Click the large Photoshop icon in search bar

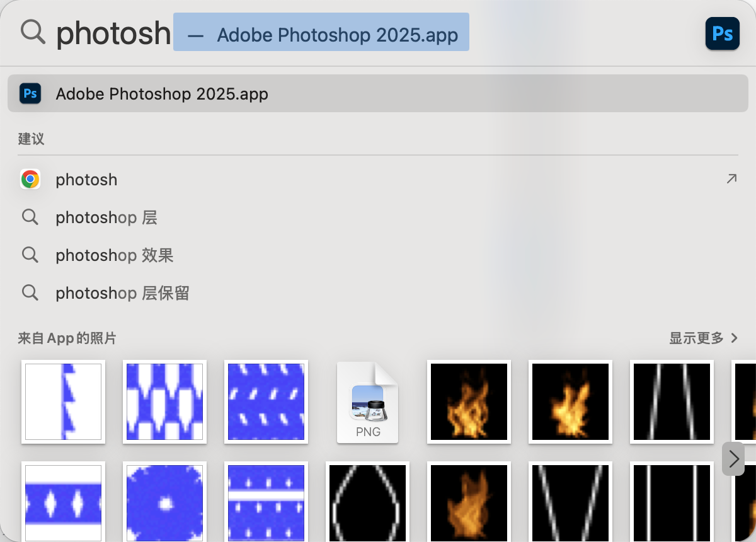coord(722,33)
